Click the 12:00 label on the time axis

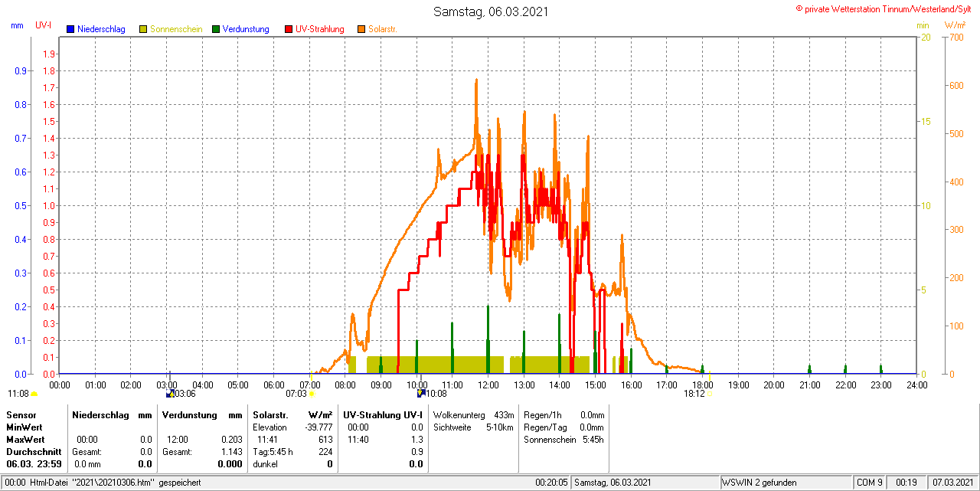(x=488, y=385)
